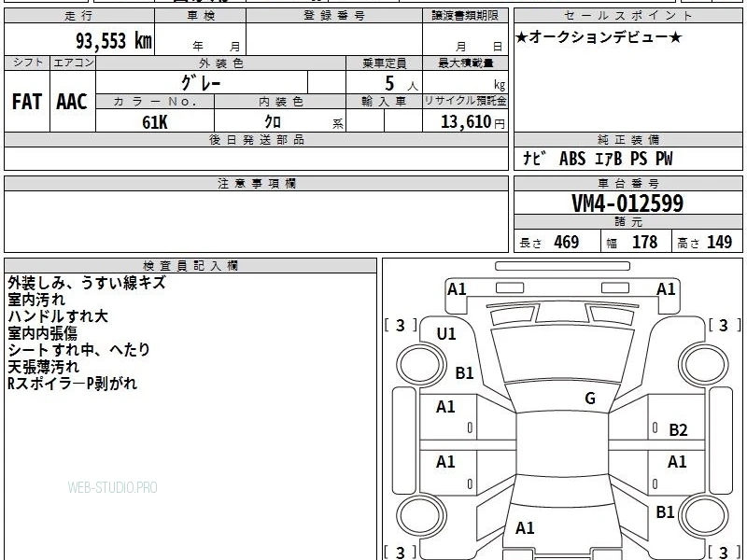Select the FAT shift value
The width and height of the screenshot is (747, 560).
click(x=27, y=102)
